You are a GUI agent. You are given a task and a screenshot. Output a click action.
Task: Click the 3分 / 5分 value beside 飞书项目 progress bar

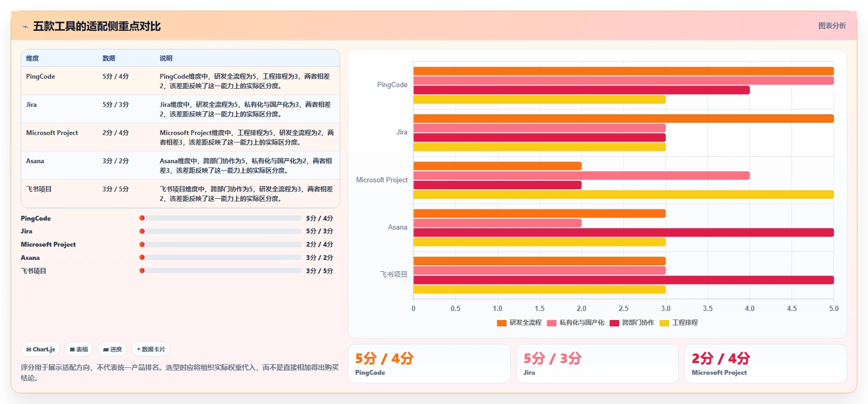(x=319, y=271)
